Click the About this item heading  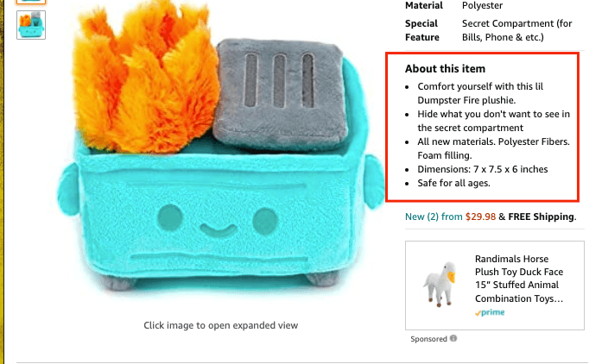445,69
